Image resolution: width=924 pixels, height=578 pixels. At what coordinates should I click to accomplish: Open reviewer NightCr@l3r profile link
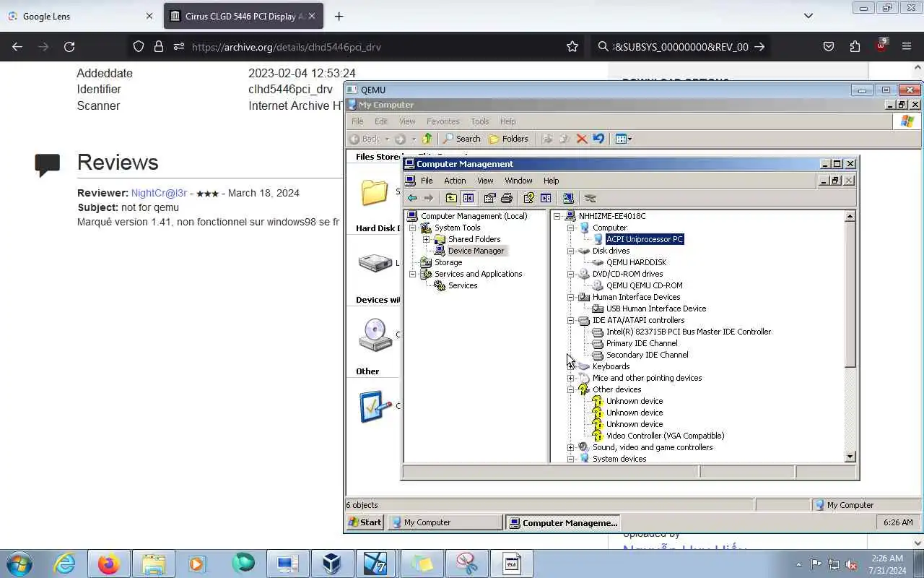[159, 193]
